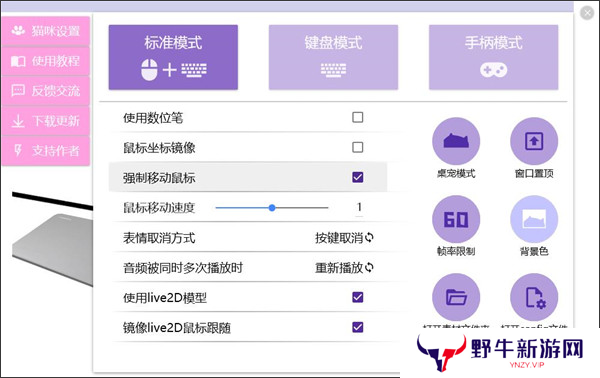
Task: Open 下载更新 in the sidebar
Action: click(x=46, y=121)
